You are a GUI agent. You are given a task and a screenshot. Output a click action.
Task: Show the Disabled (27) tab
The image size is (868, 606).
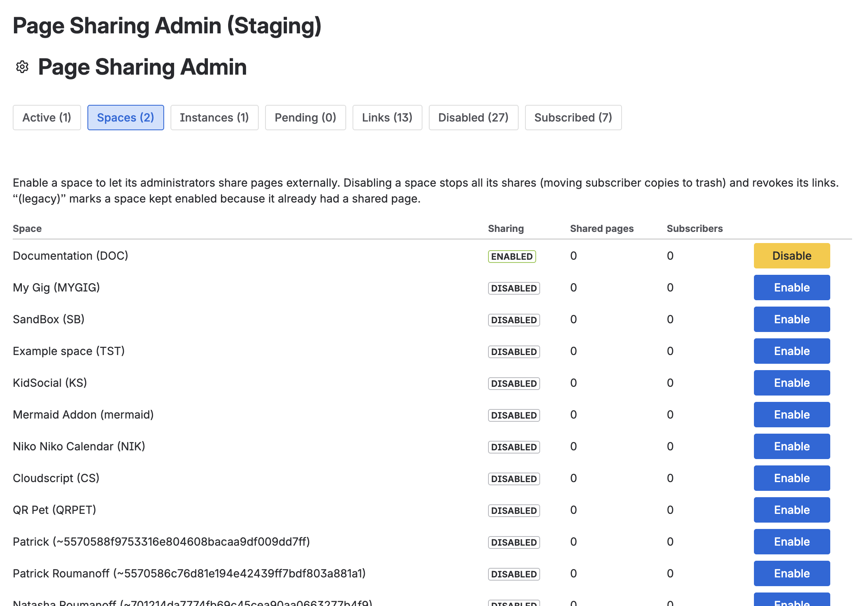tap(474, 118)
